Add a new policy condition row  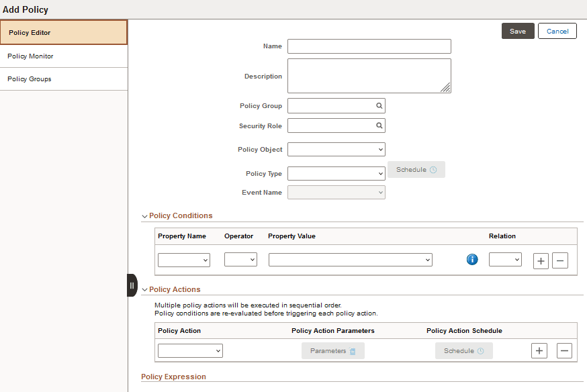pos(541,260)
